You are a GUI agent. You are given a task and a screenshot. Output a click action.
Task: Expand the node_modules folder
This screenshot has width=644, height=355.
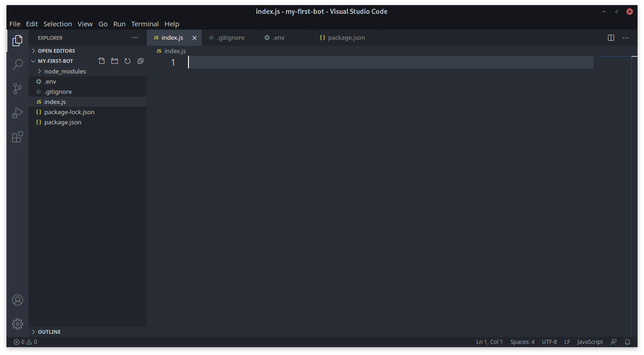pyautogui.click(x=88, y=71)
